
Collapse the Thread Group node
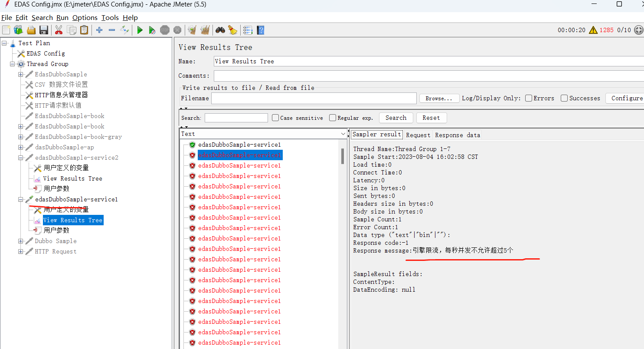[13, 64]
